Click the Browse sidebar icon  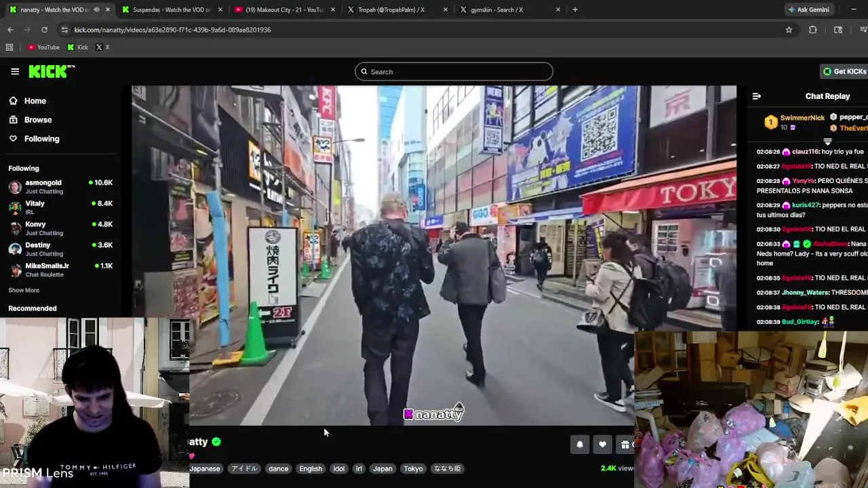click(13, 120)
